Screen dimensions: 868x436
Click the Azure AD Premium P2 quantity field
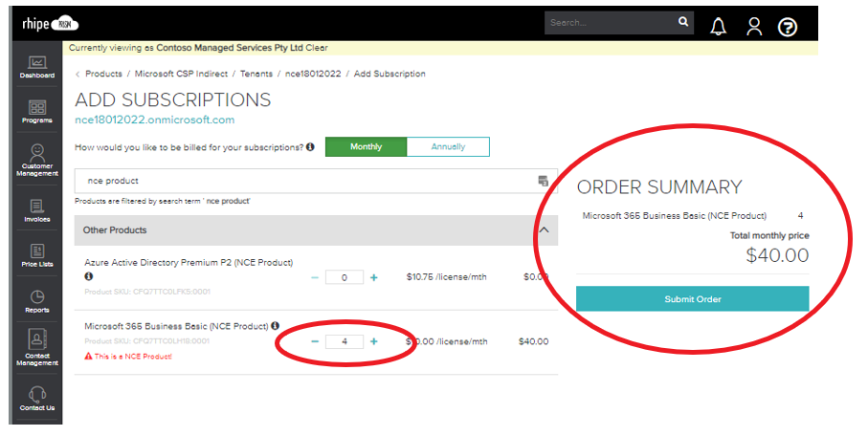345,277
